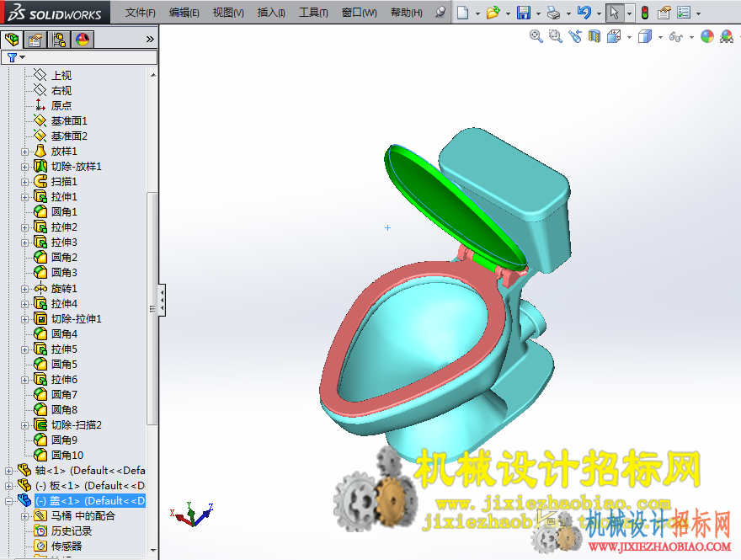Click the Display Style cube icon

pos(645,36)
